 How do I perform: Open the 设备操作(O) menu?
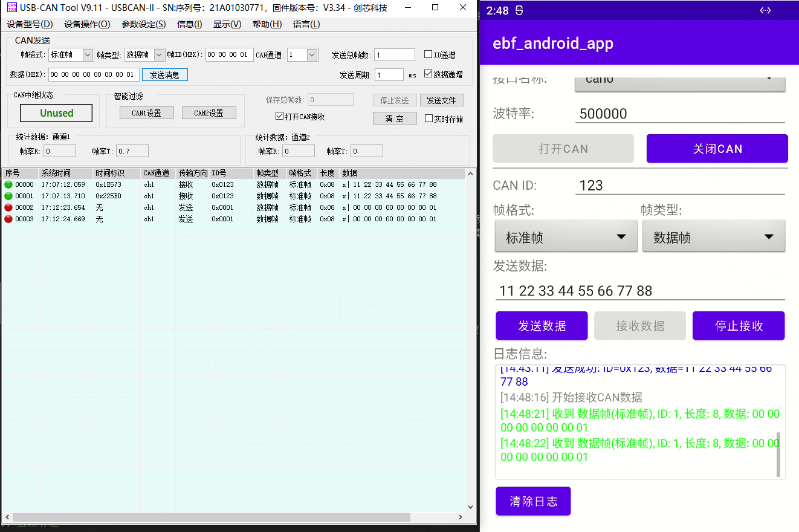(x=87, y=24)
